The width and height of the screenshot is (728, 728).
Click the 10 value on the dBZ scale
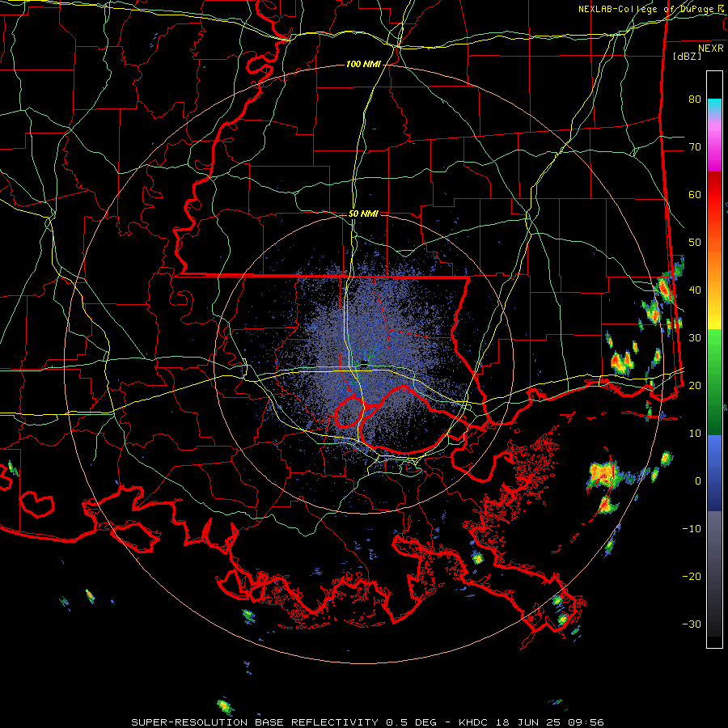695,434
